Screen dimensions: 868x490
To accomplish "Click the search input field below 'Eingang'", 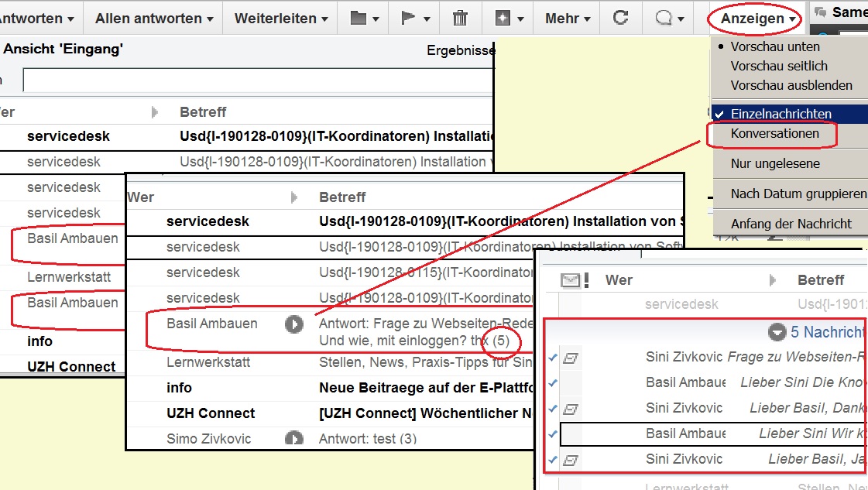I will pos(256,80).
